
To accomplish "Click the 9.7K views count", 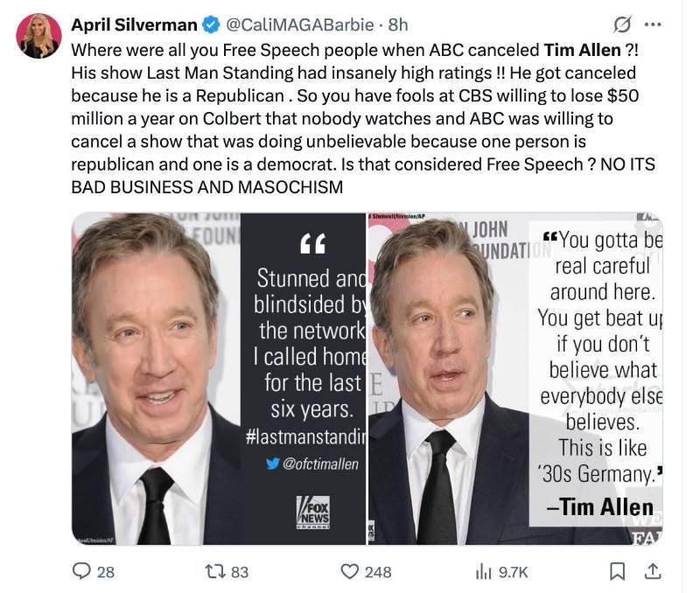I will [x=514, y=572].
